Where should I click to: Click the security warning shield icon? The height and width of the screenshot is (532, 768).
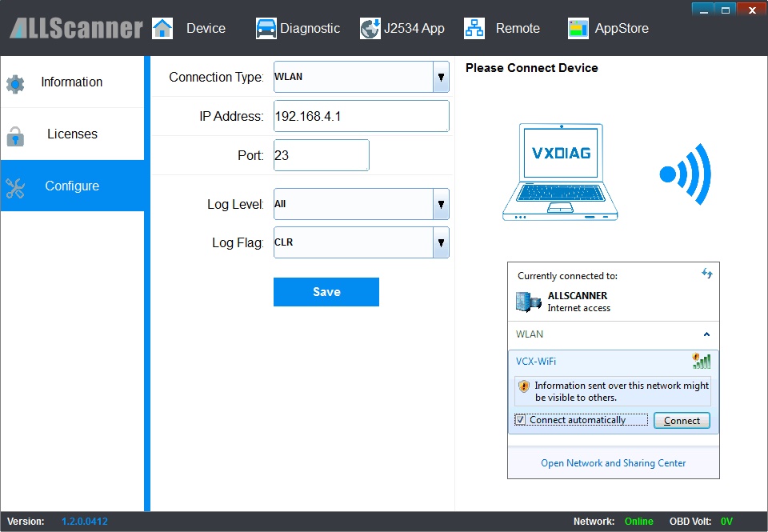(x=523, y=386)
